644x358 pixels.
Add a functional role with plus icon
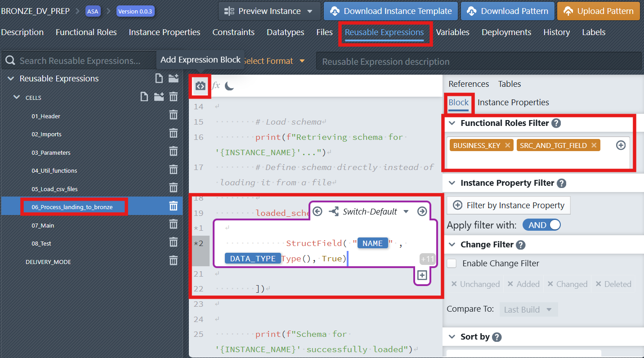(621, 145)
